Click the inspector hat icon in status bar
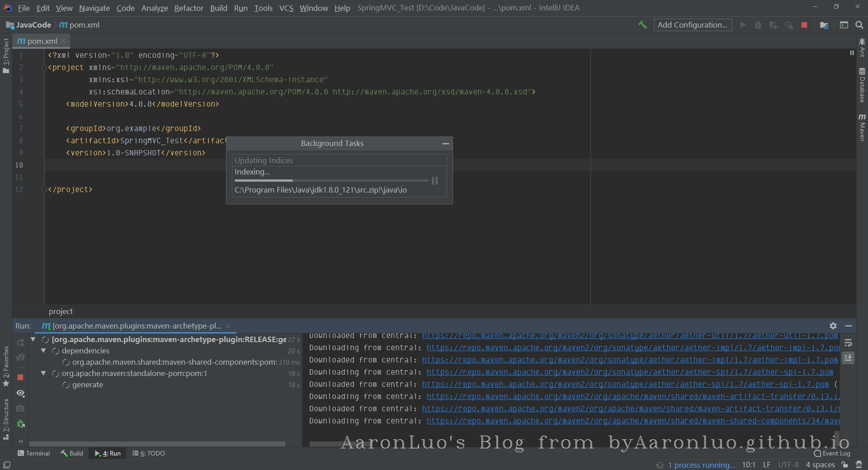Viewport: 868px width, 470px height. click(x=859, y=465)
